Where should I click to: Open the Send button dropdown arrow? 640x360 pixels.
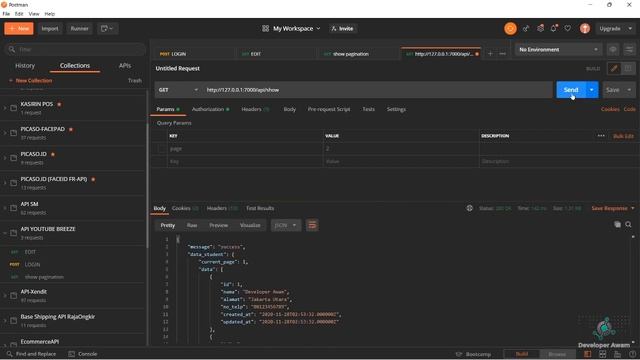pos(592,90)
